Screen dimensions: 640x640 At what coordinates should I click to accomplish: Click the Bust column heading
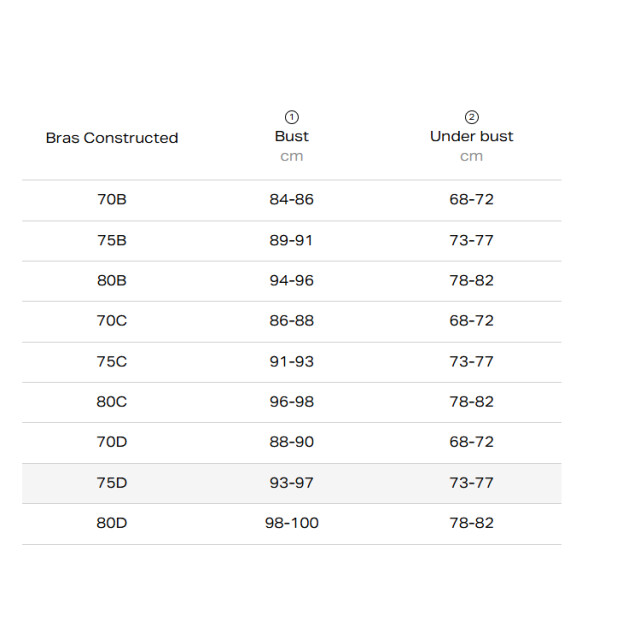(x=291, y=136)
